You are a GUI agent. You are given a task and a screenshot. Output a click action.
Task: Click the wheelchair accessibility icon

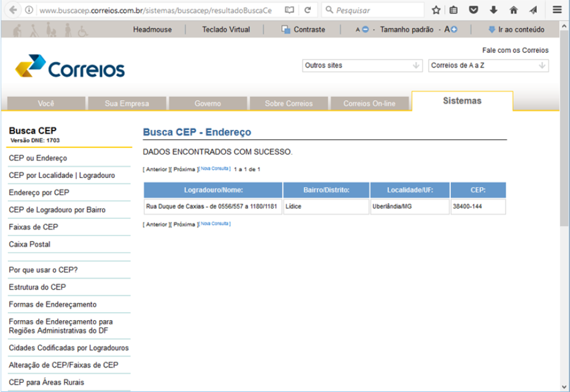(x=83, y=32)
